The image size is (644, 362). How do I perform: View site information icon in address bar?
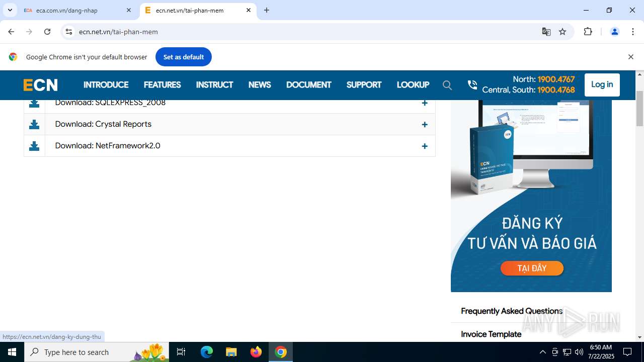point(69,32)
